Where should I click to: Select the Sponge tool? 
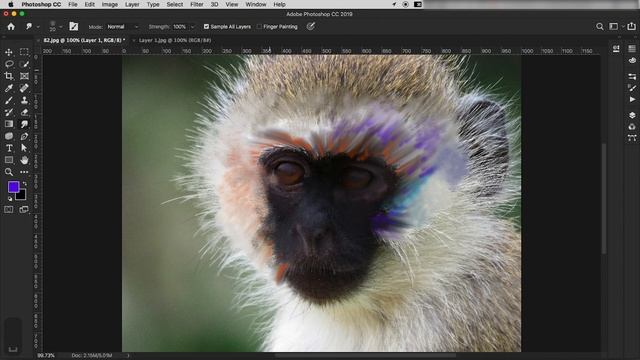[9, 136]
